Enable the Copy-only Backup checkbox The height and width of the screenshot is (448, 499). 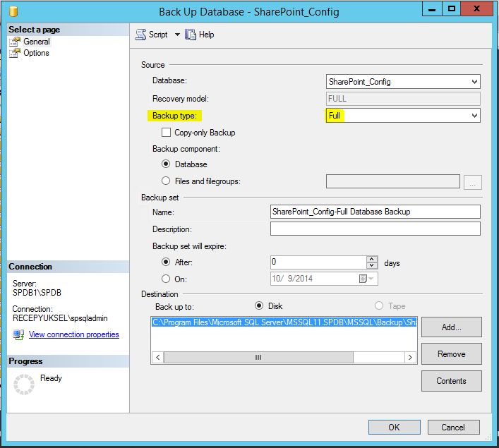point(166,133)
